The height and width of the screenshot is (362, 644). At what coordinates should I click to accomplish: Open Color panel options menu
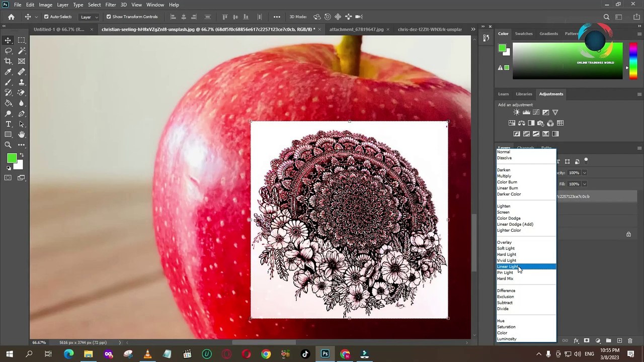(639, 34)
